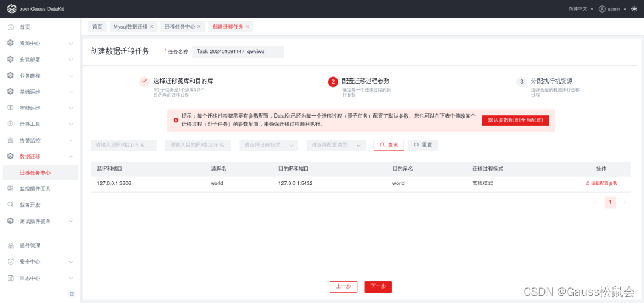Click the 基础运维 sidebar icon
The height and width of the screenshot is (303, 644).
click(11, 92)
